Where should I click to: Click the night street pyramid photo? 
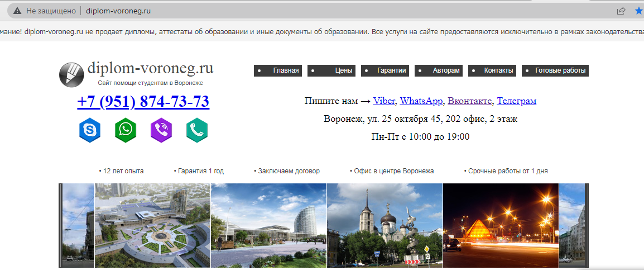coord(501,225)
